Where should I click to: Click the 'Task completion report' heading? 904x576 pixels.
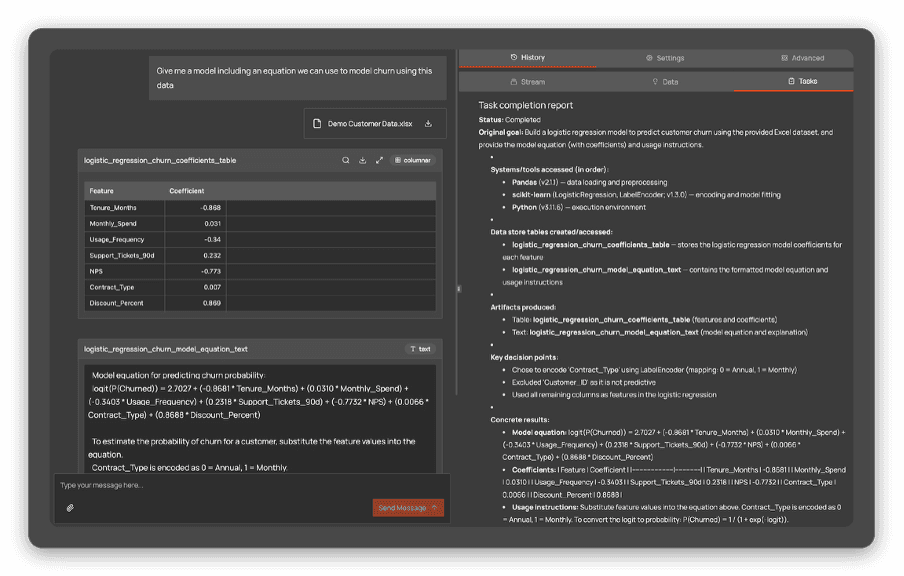525,105
